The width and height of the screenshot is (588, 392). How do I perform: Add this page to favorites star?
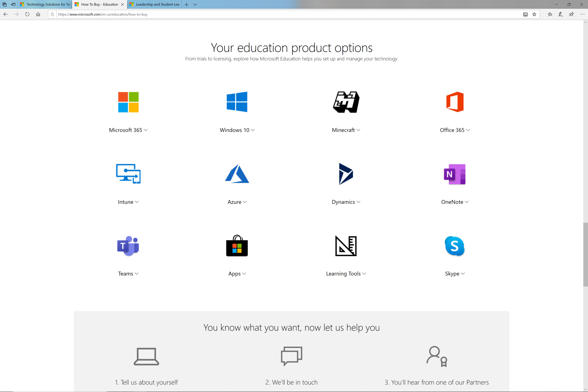point(534,14)
